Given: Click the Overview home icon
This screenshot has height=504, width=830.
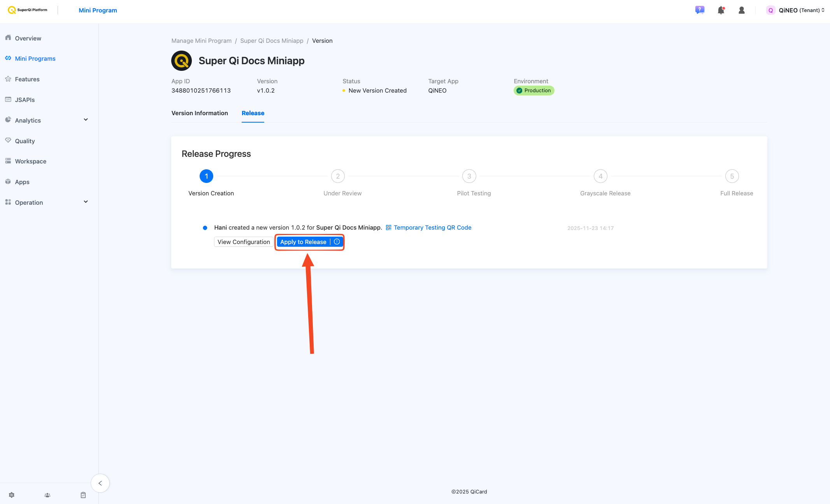Looking at the screenshot, I should point(8,38).
